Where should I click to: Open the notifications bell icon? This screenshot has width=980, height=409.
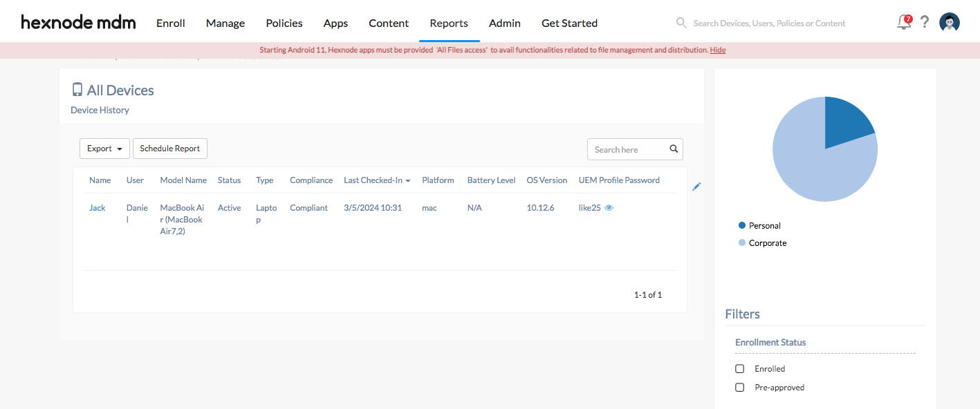(x=904, y=22)
